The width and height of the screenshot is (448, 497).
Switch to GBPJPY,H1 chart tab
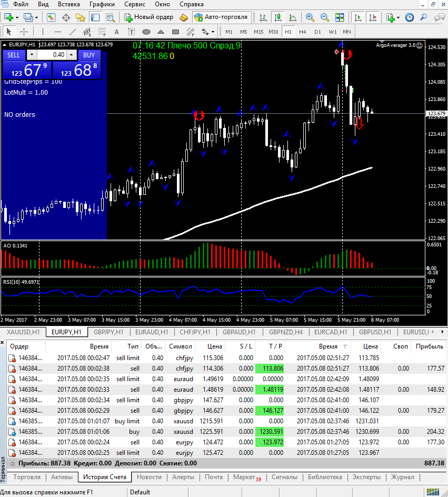(x=108, y=332)
